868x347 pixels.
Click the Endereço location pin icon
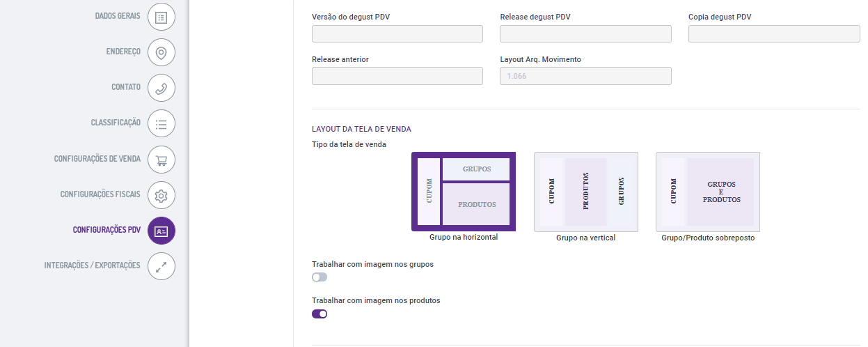(161, 52)
